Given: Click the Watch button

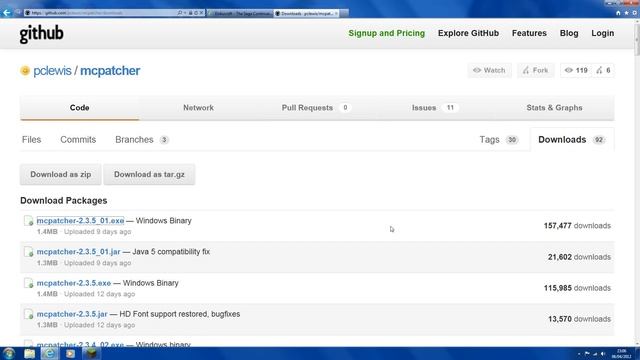Looking at the screenshot, I should [x=489, y=71].
